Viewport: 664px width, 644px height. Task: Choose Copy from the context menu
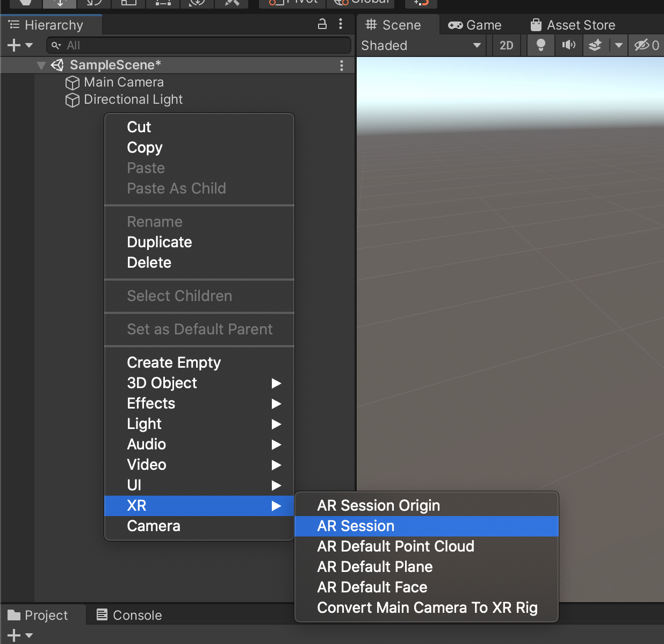point(199,147)
